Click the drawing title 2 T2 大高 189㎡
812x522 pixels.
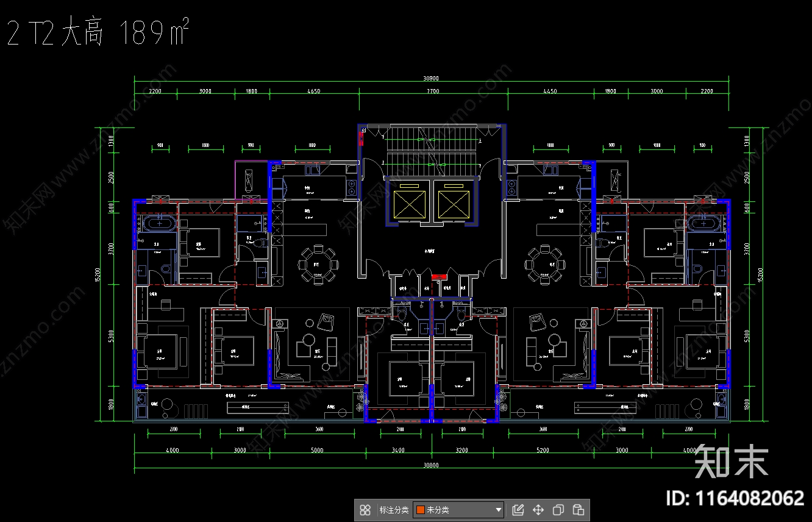98,32
